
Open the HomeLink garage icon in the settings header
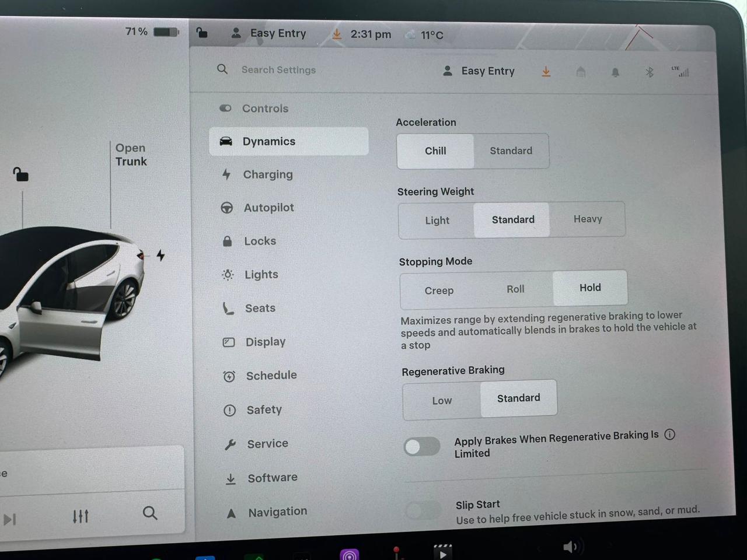[x=581, y=72]
